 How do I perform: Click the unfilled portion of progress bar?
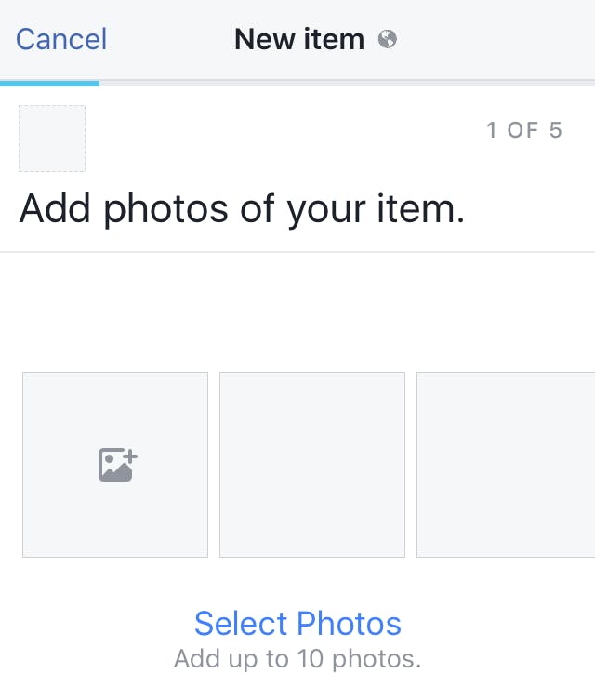click(346, 83)
